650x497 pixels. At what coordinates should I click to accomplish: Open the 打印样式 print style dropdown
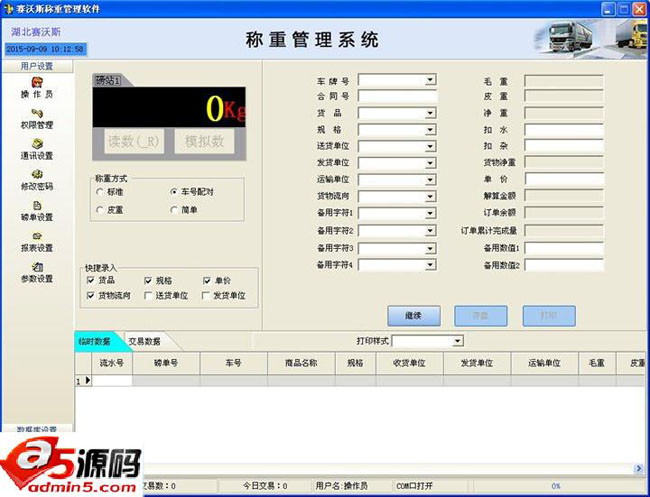457,341
